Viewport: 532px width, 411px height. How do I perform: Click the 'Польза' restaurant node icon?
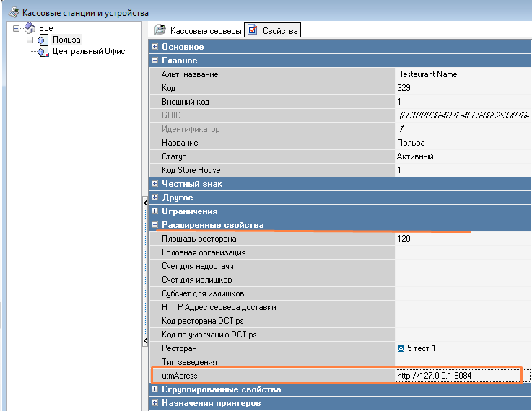coord(42,40)
